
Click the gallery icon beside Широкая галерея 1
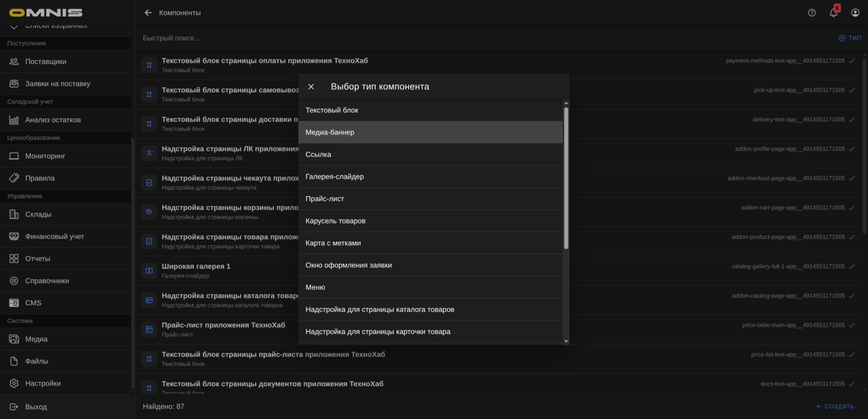(149, 270)
